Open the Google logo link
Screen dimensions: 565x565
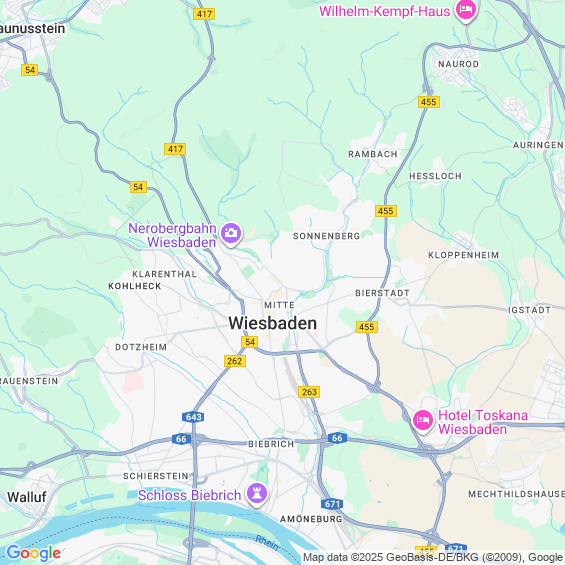34,553
